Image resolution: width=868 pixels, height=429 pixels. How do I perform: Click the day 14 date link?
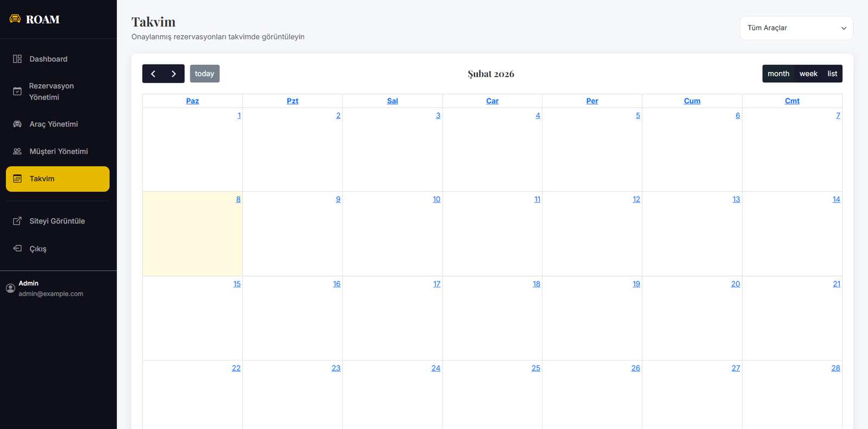point(836,199)
